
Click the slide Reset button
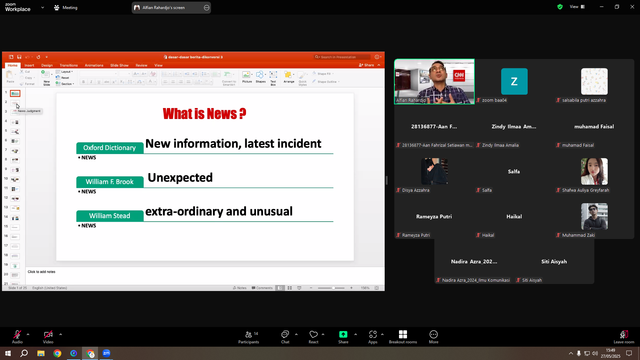[63, 78]
